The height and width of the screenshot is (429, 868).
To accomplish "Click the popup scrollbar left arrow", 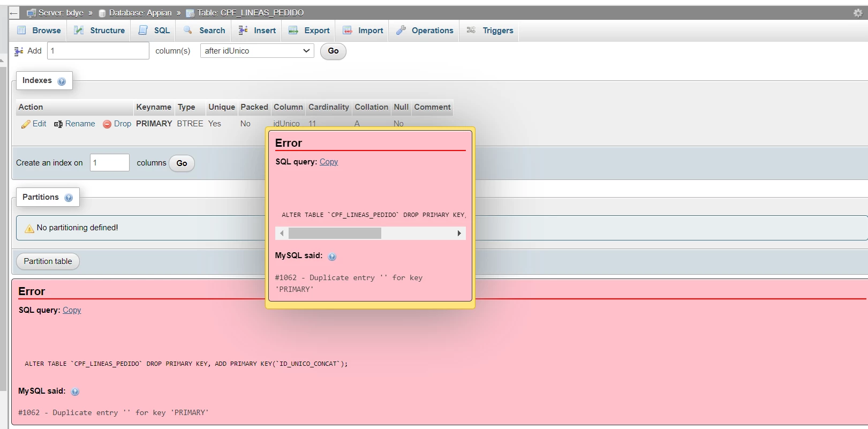I will pos(282,234).
